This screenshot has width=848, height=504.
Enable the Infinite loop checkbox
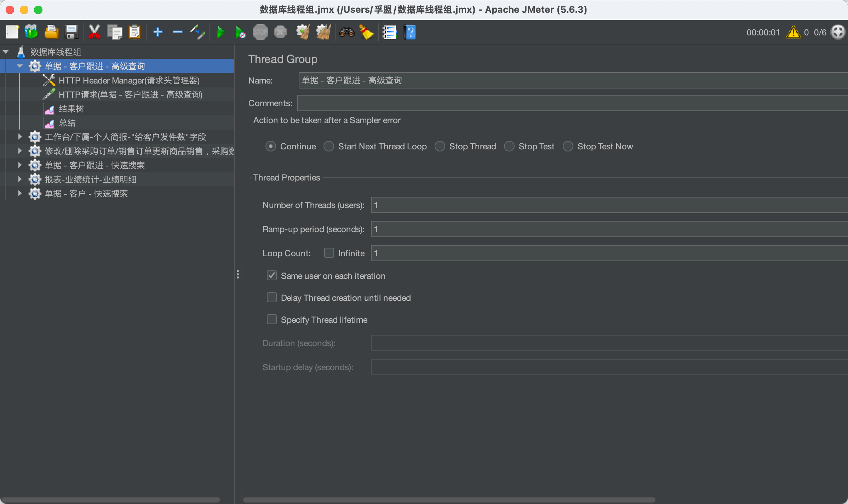point(329,253)
